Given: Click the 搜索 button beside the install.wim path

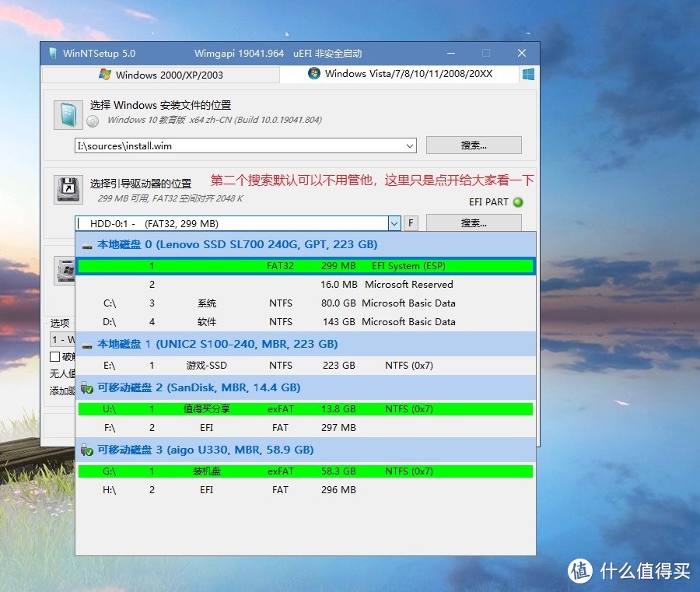Looking at the screenshot, I should 474,145.
